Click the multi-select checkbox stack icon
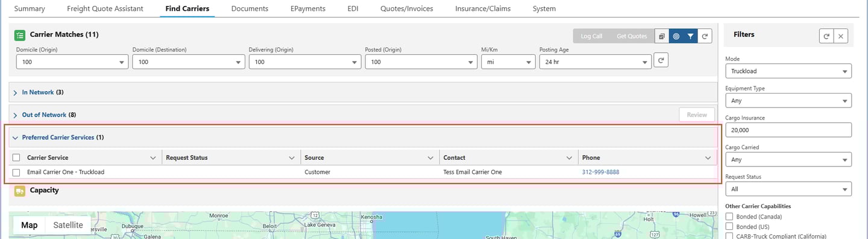868x239 pixels. coord(662,36)
